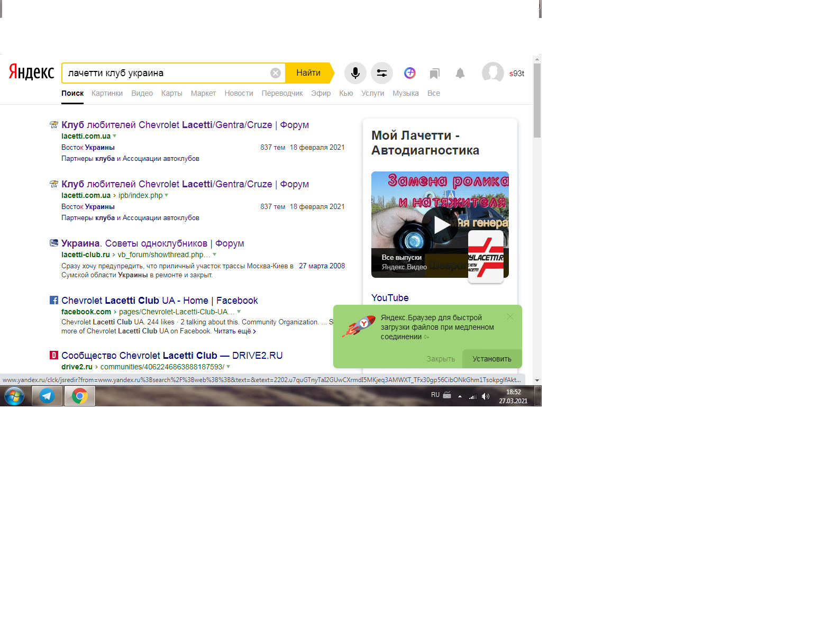The height and width of the screenshot is (635, 840).
Task: Click favicon of lacetti-club.ru result
Action: 54,243
